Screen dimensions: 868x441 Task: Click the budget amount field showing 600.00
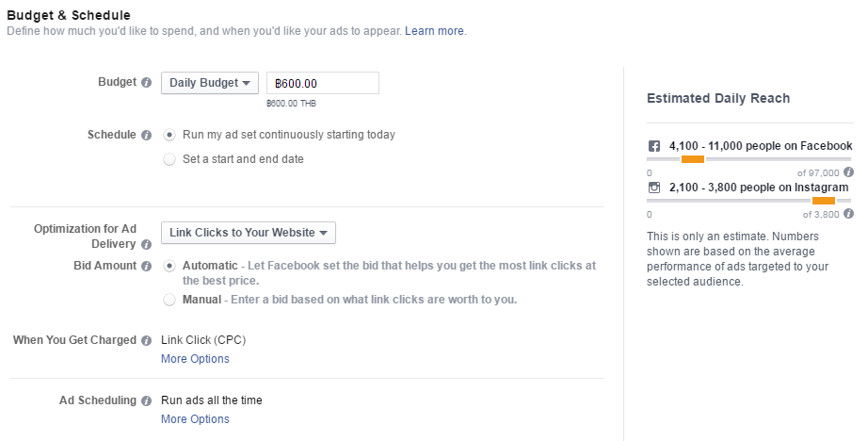323,83
